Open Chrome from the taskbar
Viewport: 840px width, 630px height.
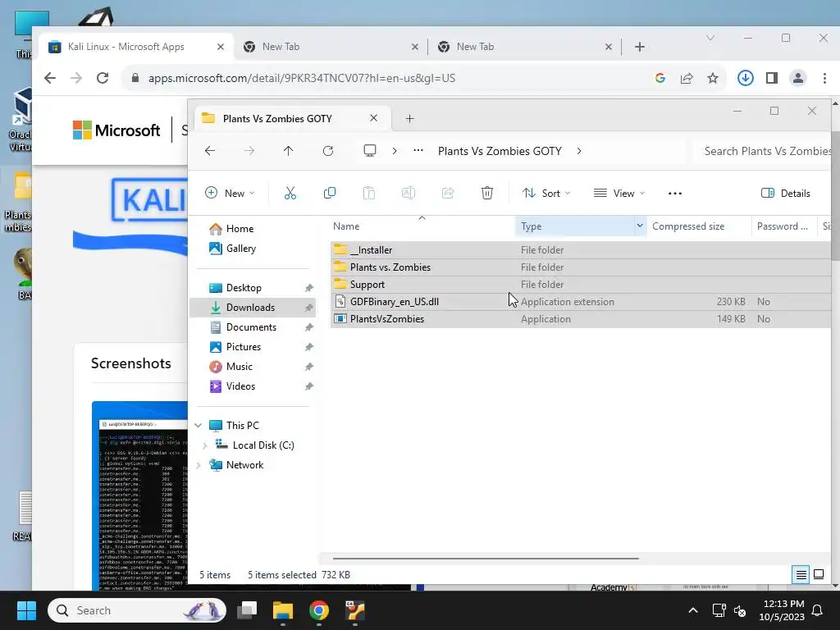319,610
